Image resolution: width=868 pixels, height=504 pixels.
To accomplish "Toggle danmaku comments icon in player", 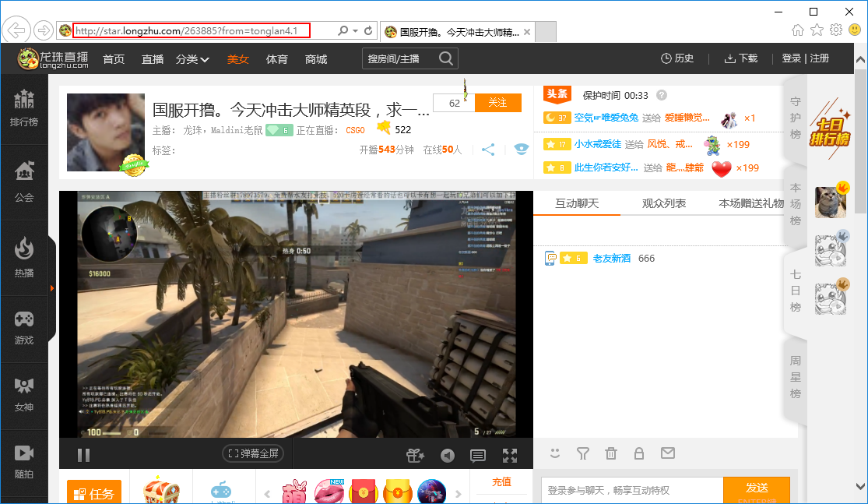I will click(478, 455).
